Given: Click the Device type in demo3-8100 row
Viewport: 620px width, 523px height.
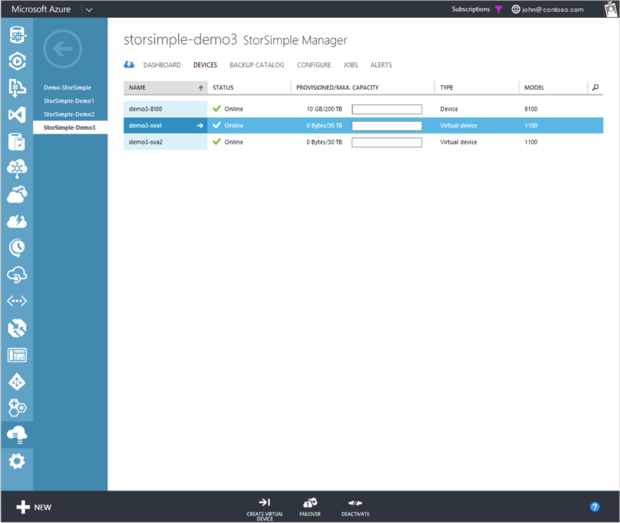Looking at the screenshot, I should (449, 109).
